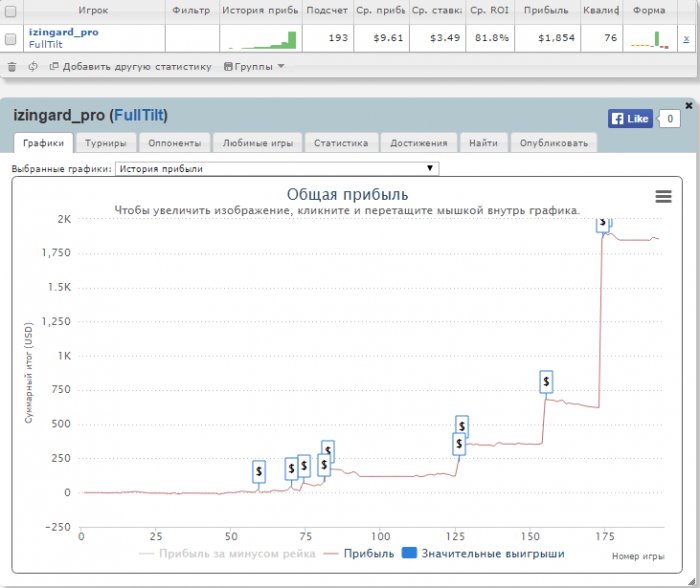Click the 81.8% ROI cell
The image size is (700, 588).
492,38
